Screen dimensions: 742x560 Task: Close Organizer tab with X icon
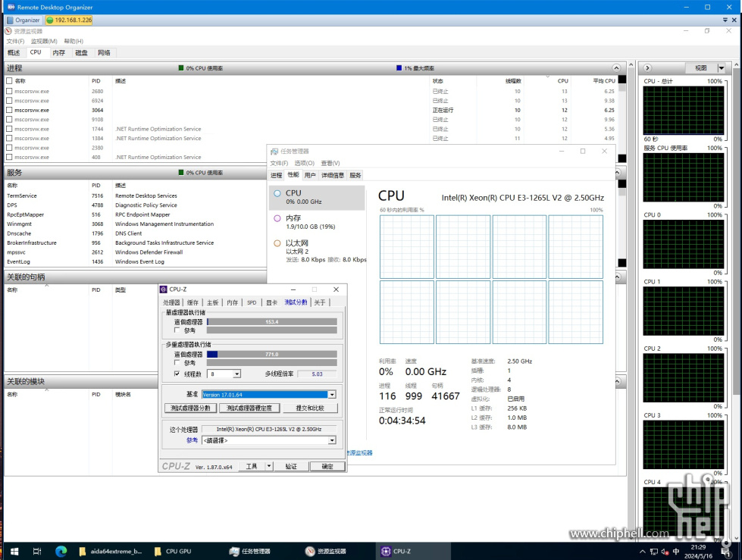tap(734, 20)
